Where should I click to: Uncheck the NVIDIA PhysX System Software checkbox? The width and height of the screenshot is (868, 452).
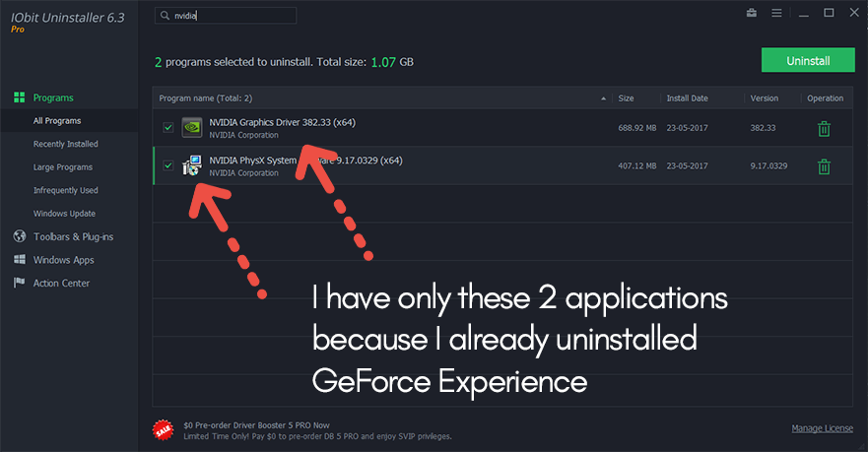[168, 165]
